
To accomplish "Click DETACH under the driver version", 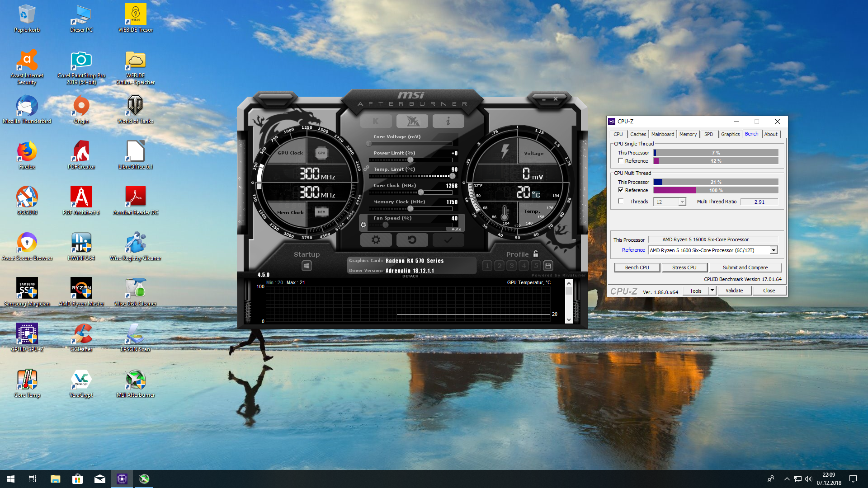I will 410,276.
